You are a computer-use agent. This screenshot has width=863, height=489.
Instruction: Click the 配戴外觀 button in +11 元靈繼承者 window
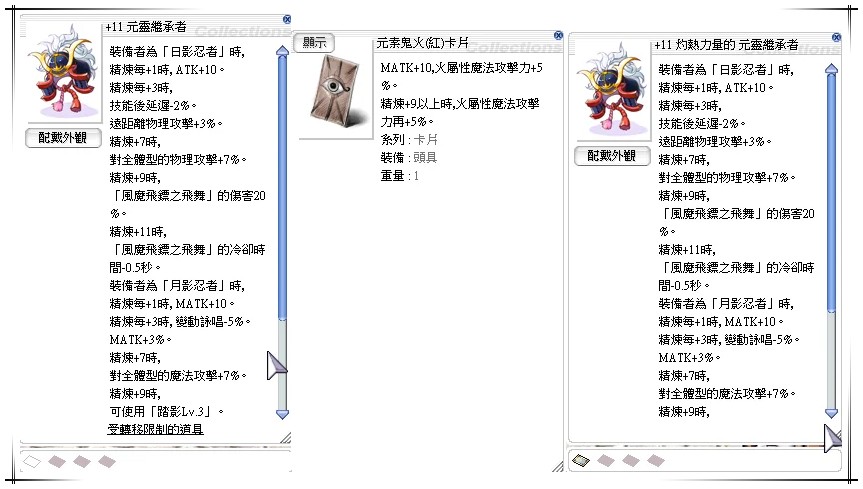[x=63, y=138]
